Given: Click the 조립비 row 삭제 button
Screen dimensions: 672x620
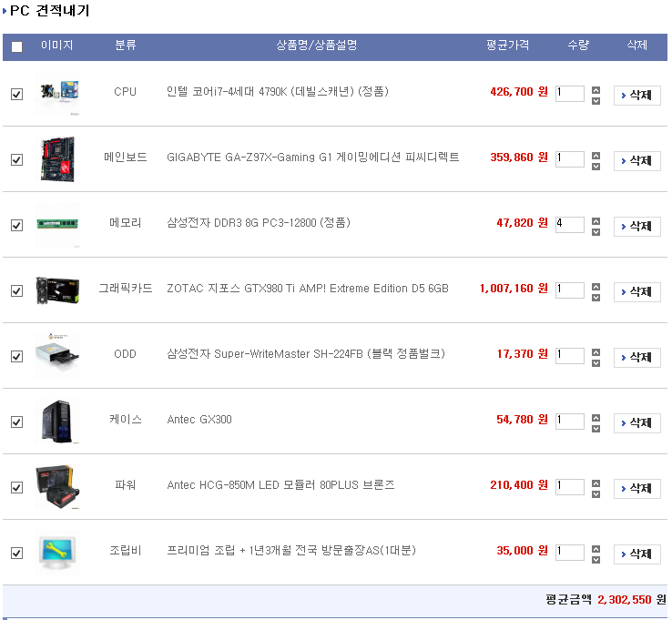Looking at the screenshot, I should click(636, 554).
